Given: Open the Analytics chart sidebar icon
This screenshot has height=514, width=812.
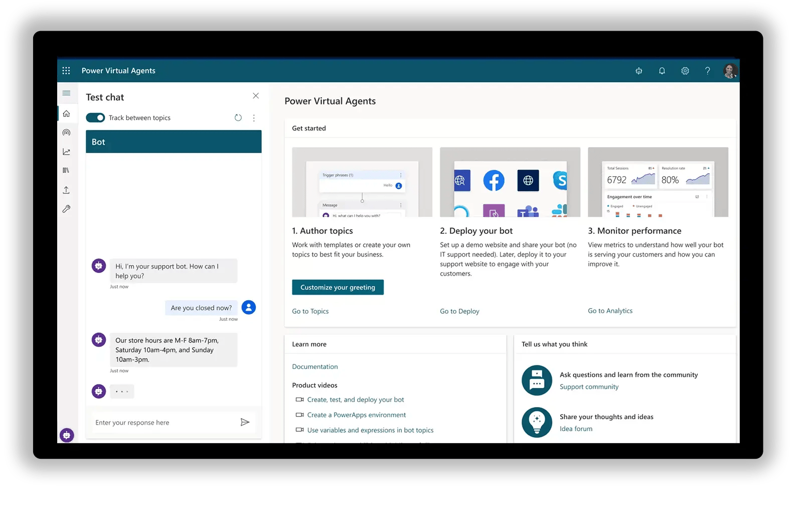Looking at the screenshot, I should point(66,152).
